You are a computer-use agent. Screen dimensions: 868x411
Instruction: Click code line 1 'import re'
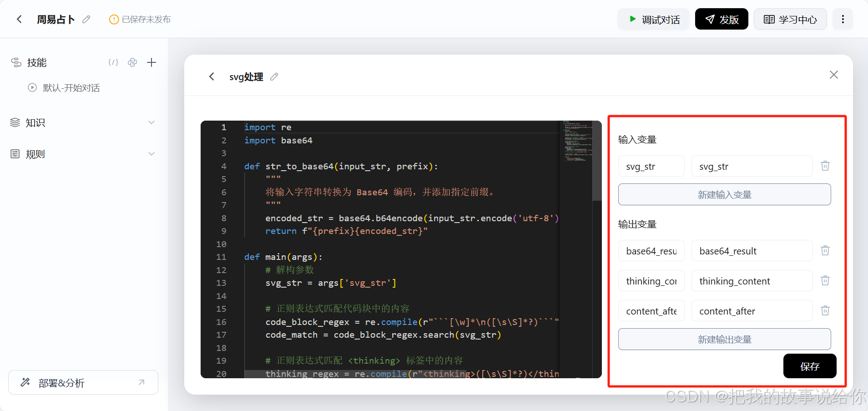267,127
